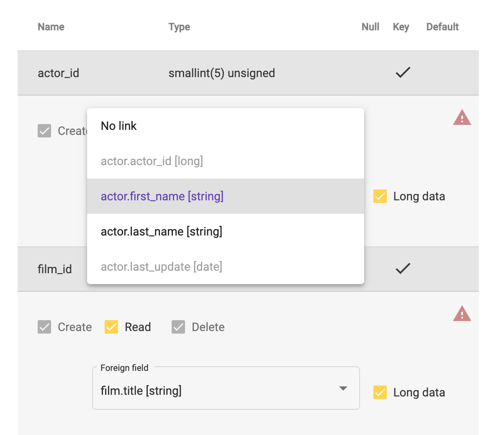
Task: Toggle Long data checkbox beside open dropdown list
Action: coord(380,196)
